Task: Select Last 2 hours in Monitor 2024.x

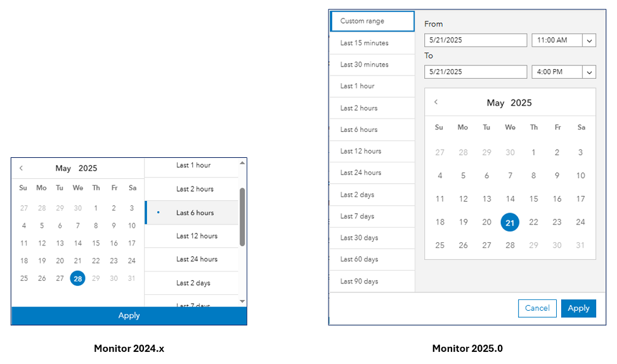Action: coord(192,189)
